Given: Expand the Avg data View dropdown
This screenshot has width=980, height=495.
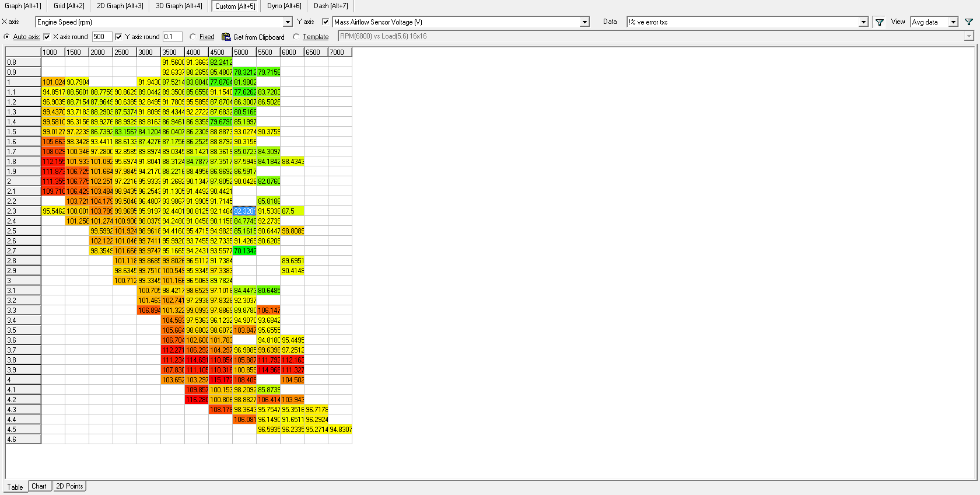Looking at the screenshot, I should (x=953, y=22).
